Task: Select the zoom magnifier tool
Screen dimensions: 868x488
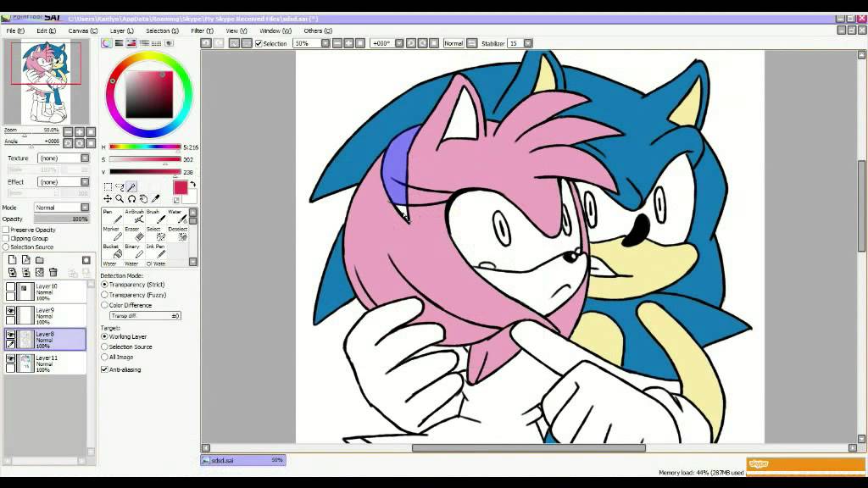Action: click(x=120, y=198)
